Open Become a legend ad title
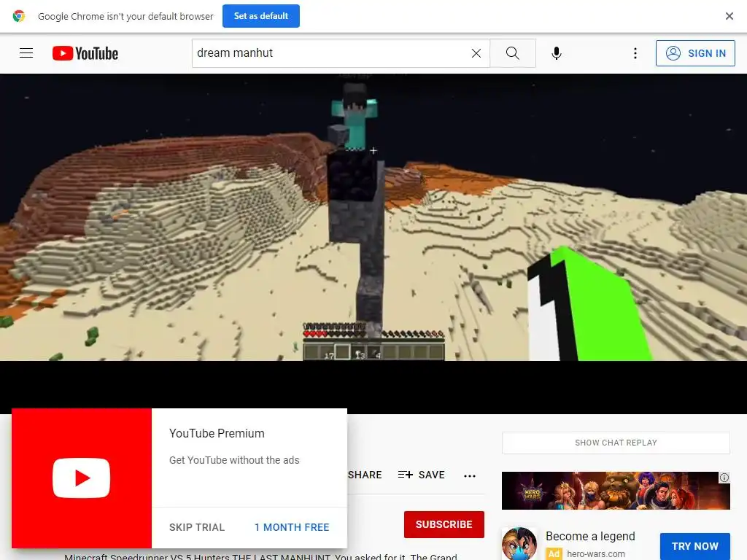The image size is (747, 560). (x=590, y=536)
